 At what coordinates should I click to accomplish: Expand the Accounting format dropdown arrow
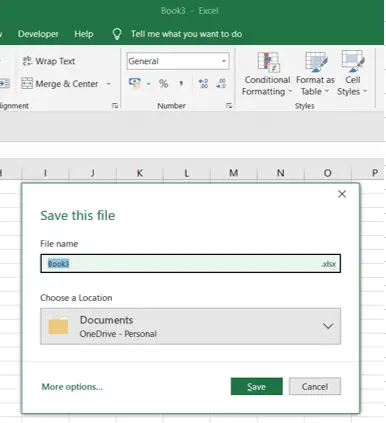pos(149,84)
